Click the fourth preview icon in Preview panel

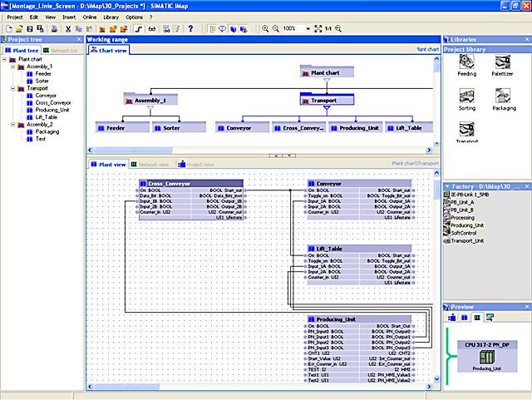490,318
